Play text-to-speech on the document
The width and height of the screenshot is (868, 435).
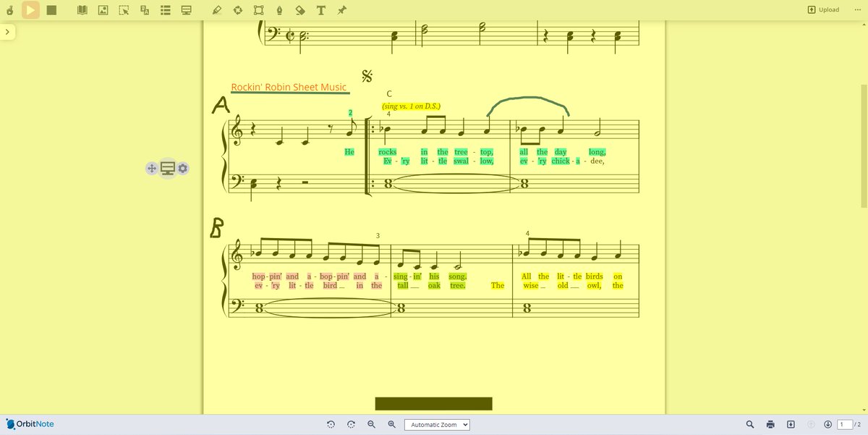[30, 10]
